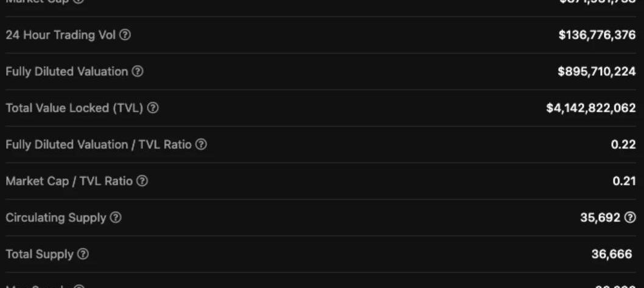Click question icon beside Market Cap / TVL Ratio

pyautogui.click(x=142, y=181)
